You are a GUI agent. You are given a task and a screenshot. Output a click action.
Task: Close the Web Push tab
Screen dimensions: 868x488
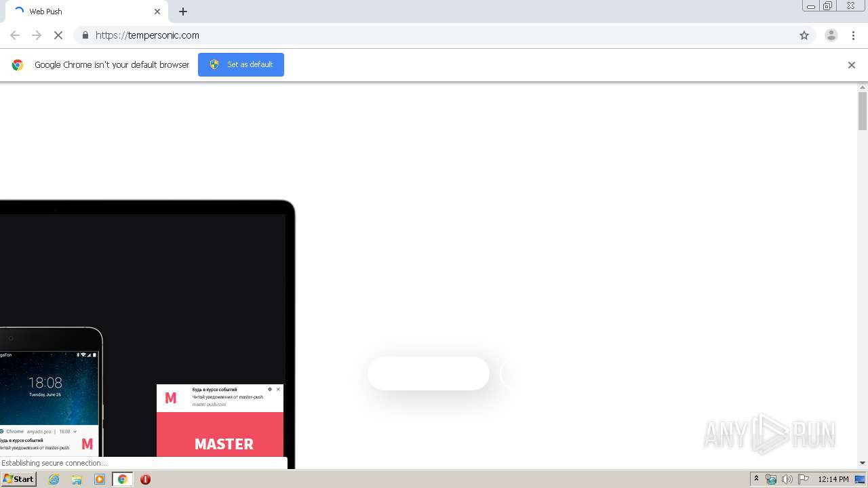point(157,12)
